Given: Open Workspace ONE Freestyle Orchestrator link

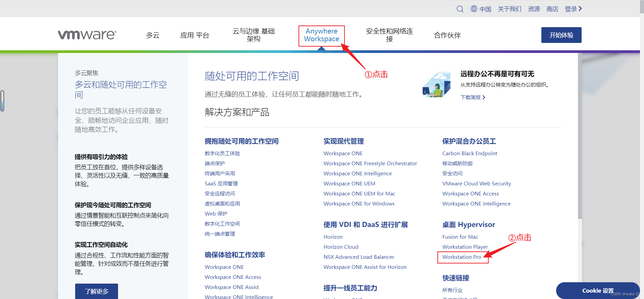Looking at the screenshot, I should pos(370,163).
